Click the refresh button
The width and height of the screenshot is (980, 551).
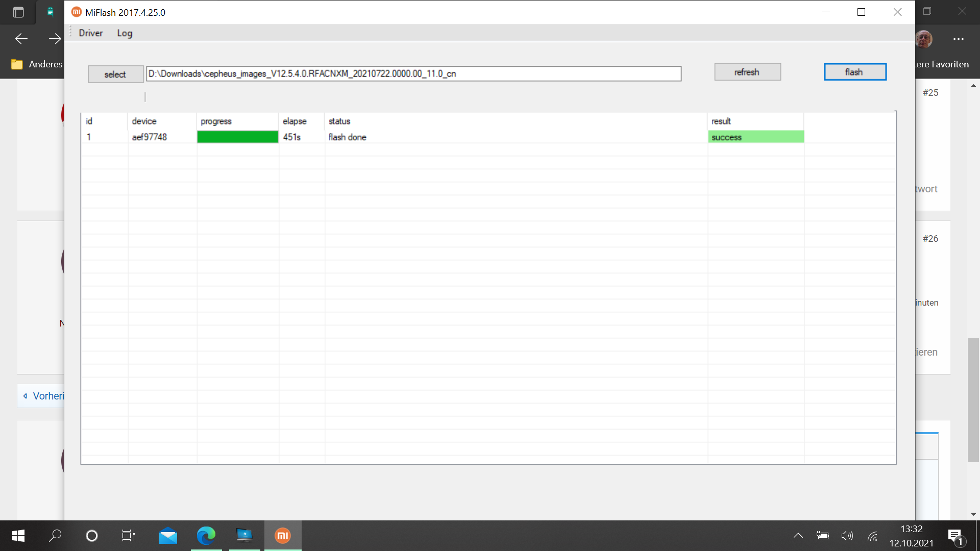[747, 72]
